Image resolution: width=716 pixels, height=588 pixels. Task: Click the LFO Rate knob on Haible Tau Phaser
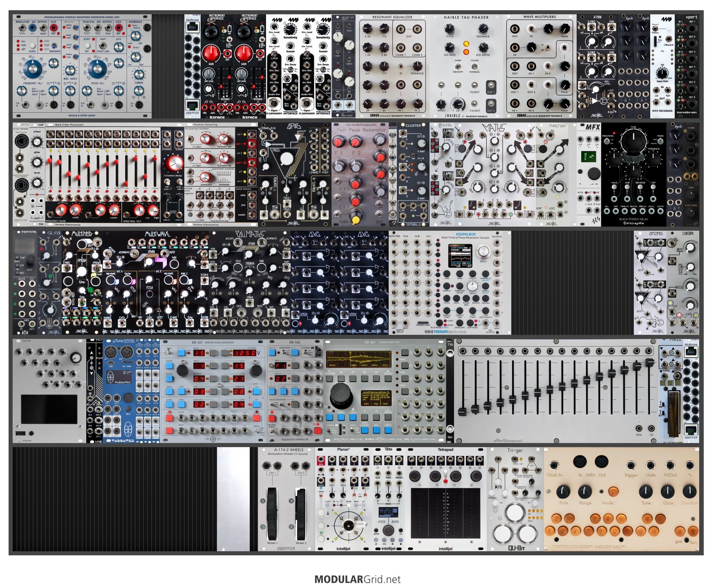click(450, 47)
